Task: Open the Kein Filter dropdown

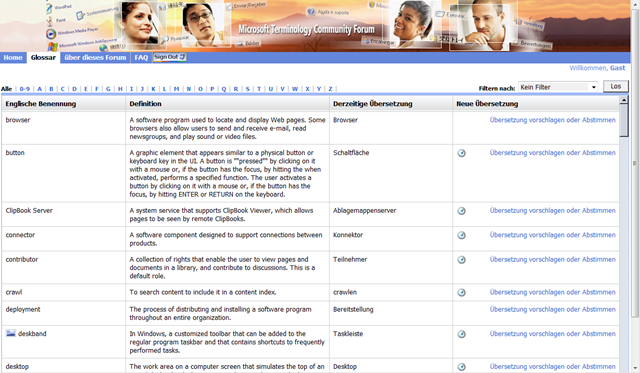Action: pyautogui.click(x=558, y=87)
